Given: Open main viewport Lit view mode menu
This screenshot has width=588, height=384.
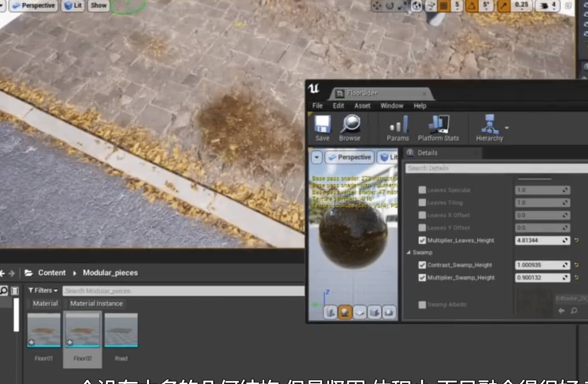Looking at the screenshot, I should point(73,5).
